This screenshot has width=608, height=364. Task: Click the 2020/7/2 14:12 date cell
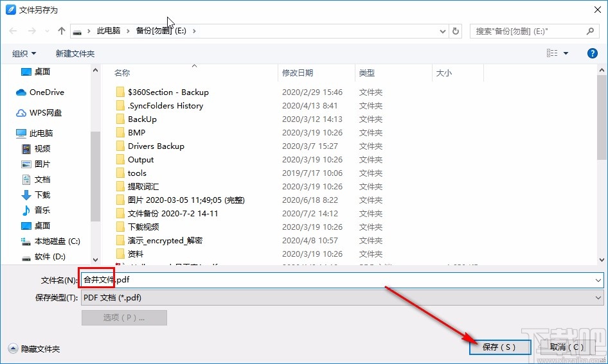point(310,214)
